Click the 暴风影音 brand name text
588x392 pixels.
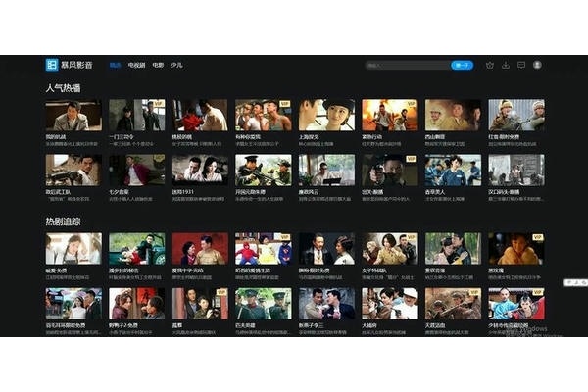(x=76, y=65)
